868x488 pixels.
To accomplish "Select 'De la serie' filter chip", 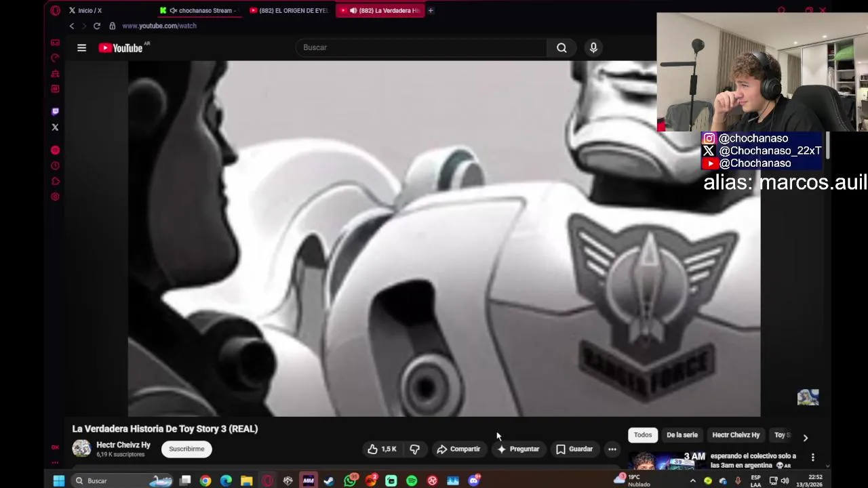I will click(x=682, y=435).
